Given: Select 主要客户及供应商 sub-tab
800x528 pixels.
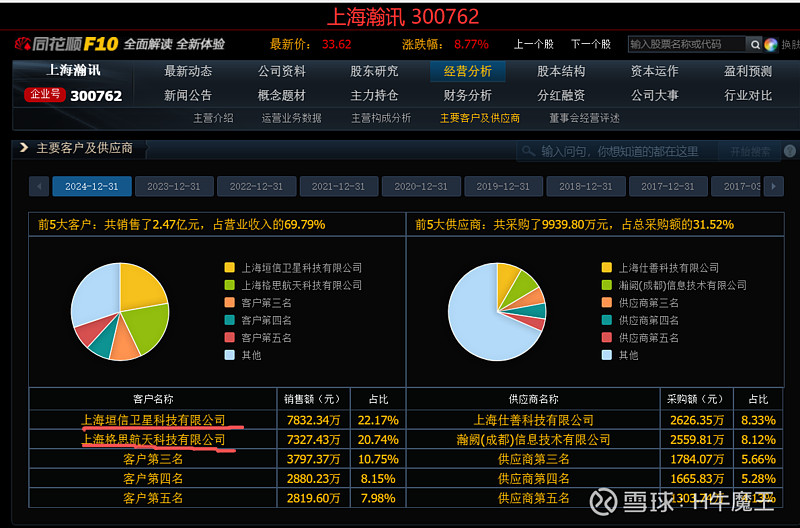Looking at the screenshot, I should point(480,118).
